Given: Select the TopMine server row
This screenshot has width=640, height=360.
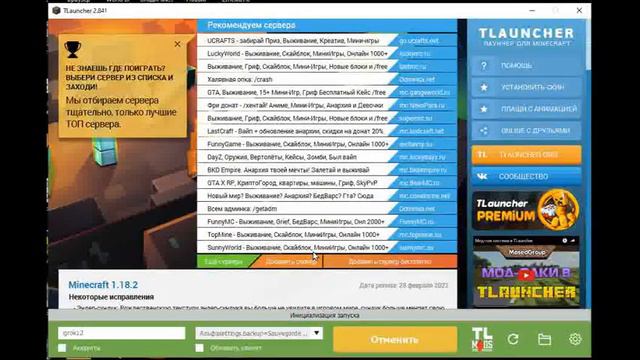Looking at the screenshot, I should [x=327, y=234].
